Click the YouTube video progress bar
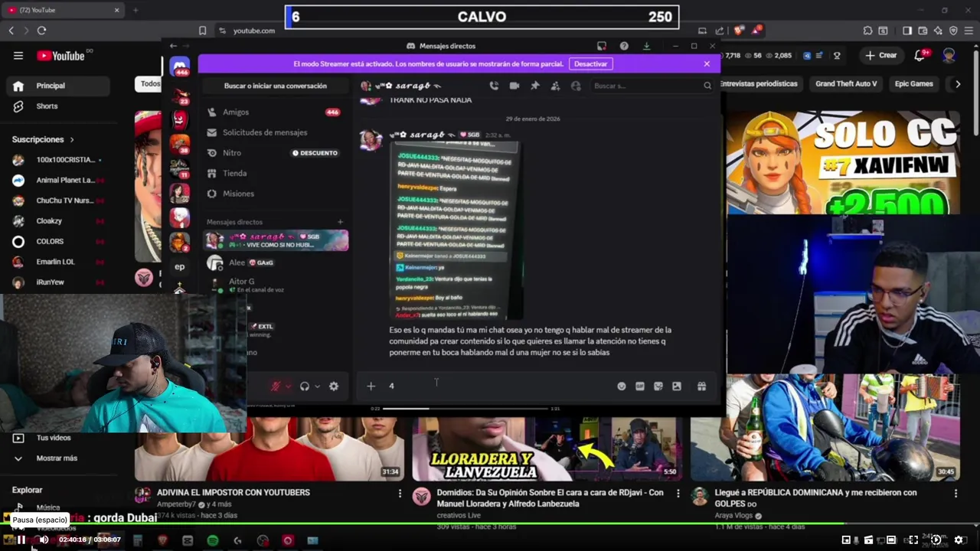The width and height of the screenshot is (980, 551). click(490, 525)
